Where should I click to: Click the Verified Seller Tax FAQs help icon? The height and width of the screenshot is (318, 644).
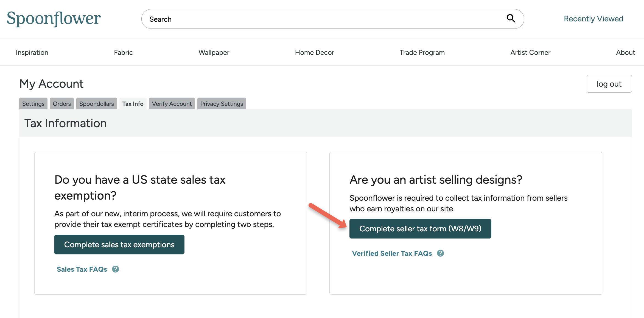coord(441,253)
